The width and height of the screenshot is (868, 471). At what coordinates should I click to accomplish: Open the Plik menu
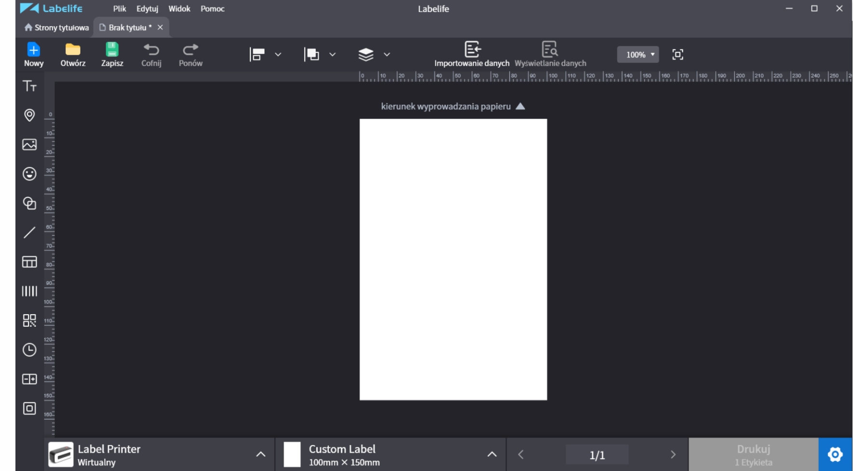pos(119,9)
